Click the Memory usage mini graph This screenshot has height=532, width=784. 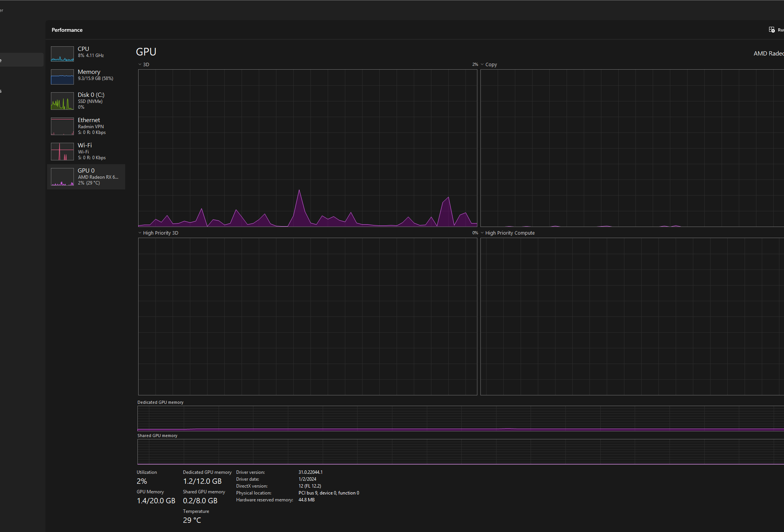(62, 77)
